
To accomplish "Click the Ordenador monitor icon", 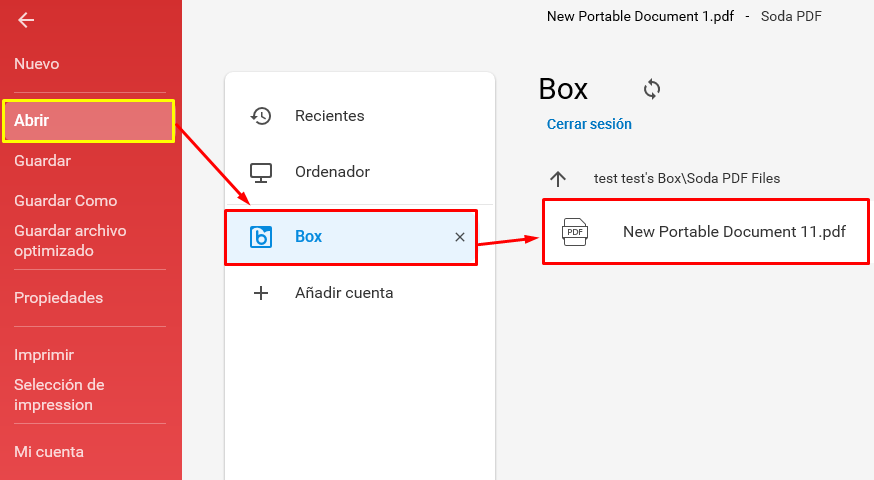I will pyautogui.click(x=261, y=172).
